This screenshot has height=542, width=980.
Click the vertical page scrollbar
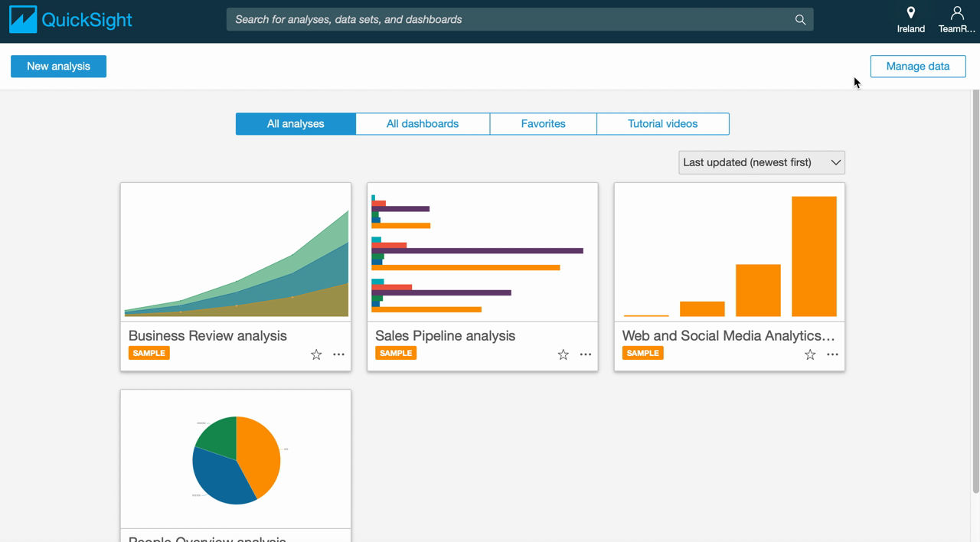[975, 291]
